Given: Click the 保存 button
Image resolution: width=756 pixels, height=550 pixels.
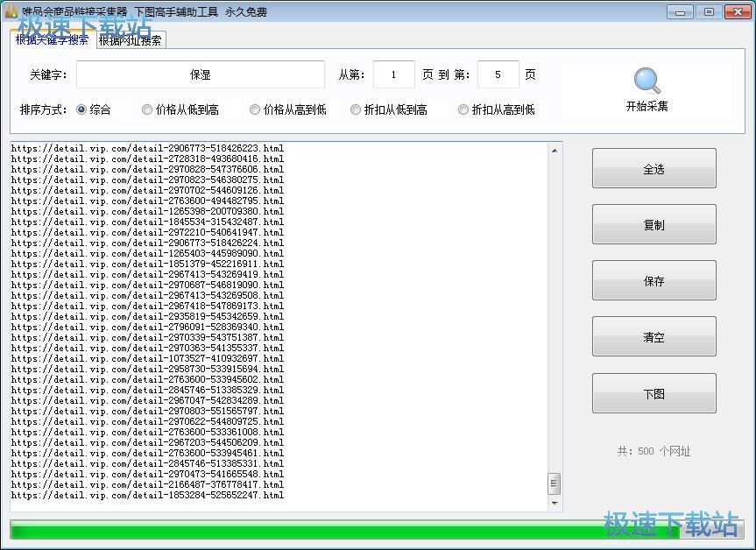Looking at the screenshot, I should point(654,280).
